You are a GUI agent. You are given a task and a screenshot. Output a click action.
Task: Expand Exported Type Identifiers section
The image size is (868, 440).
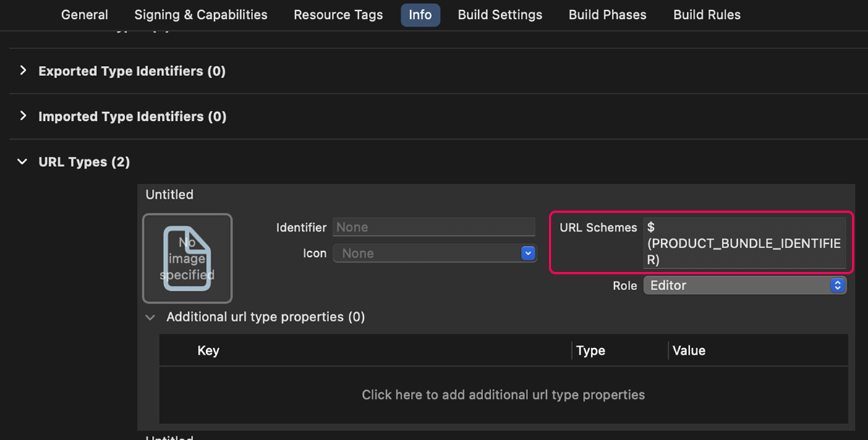[23, 71]
